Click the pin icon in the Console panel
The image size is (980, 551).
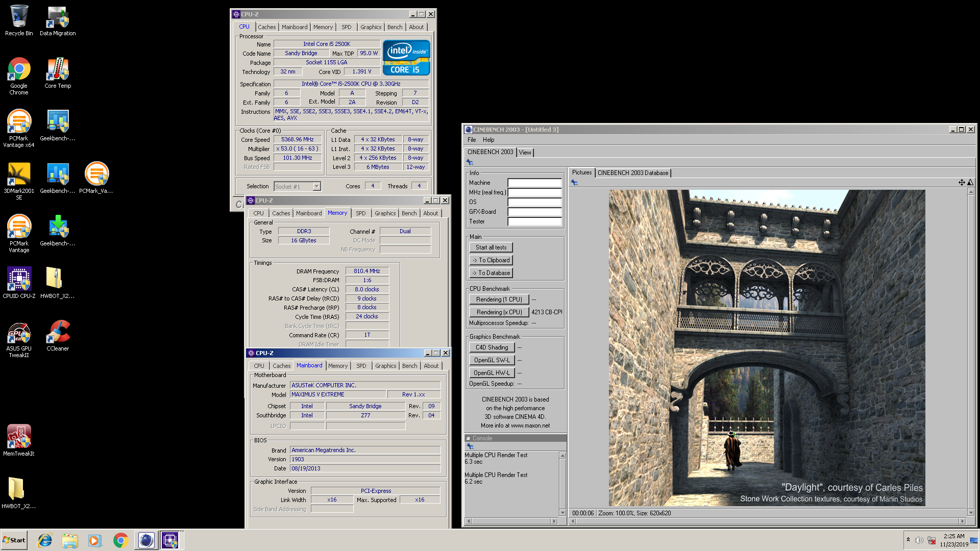[470, 446]
